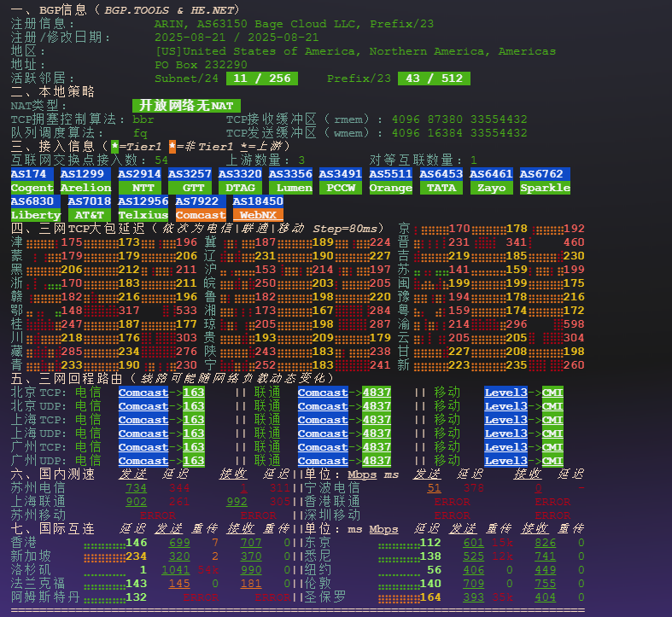Click the Telxius label
The image size is (672, 617).
coord(143,215)
